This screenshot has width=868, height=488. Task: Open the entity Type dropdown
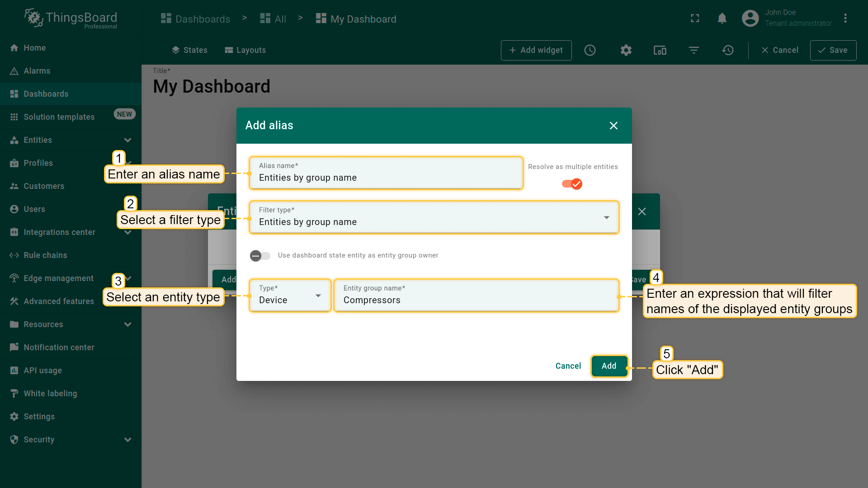click(290, 296)
